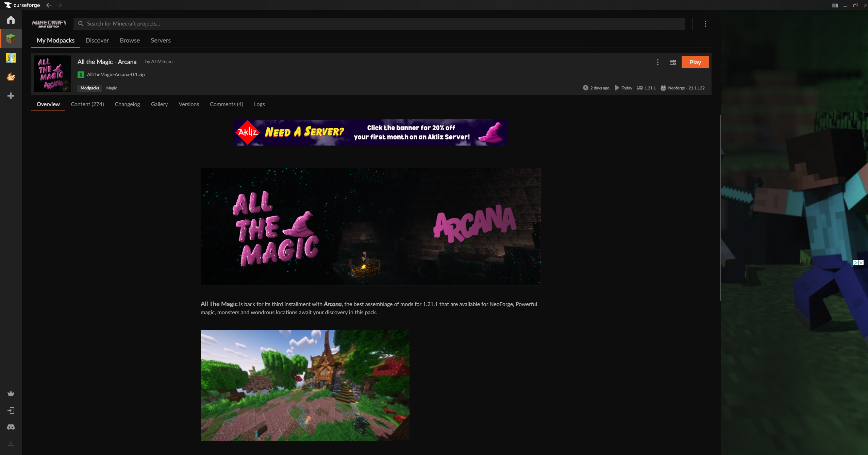Switch to the Gallery tab
The image size is (868, 455).
click(159, 104)
